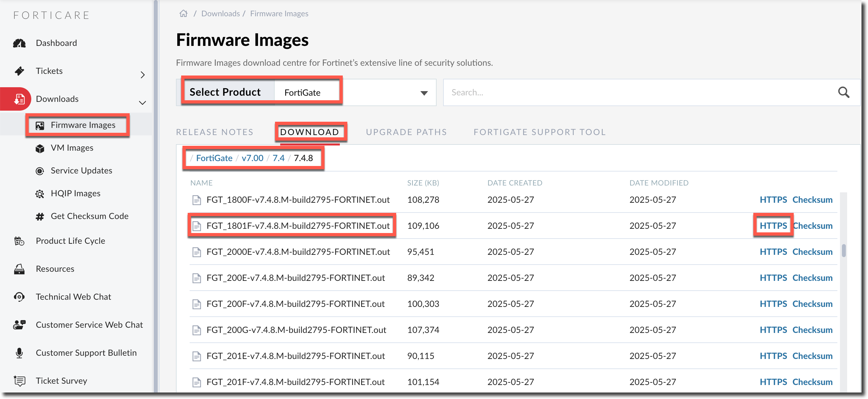868x399 pixels.
Task: Open HQIP Images in the sidebar
Action: click(76, 193)
